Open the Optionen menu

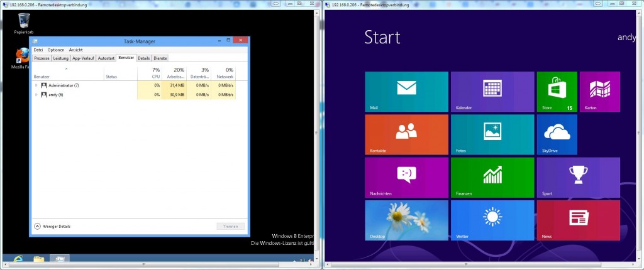point(56,50)
